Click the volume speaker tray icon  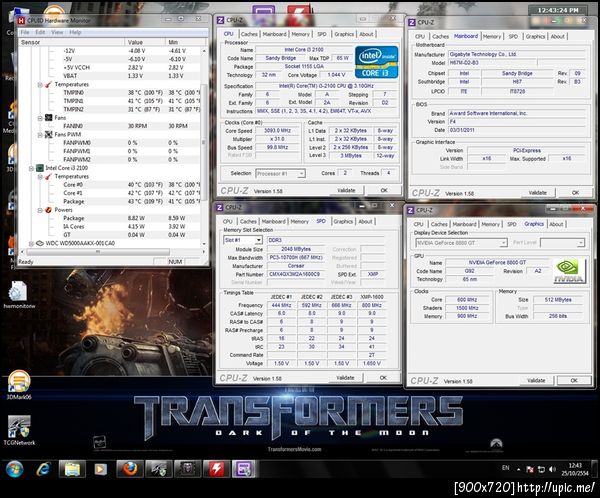point(552,469)
